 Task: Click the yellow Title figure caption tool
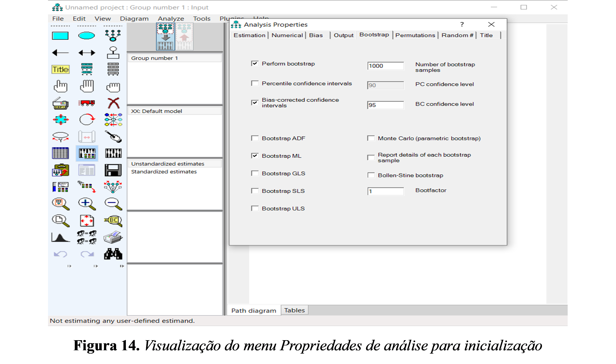pyautogui.click(x=60, y=69)
